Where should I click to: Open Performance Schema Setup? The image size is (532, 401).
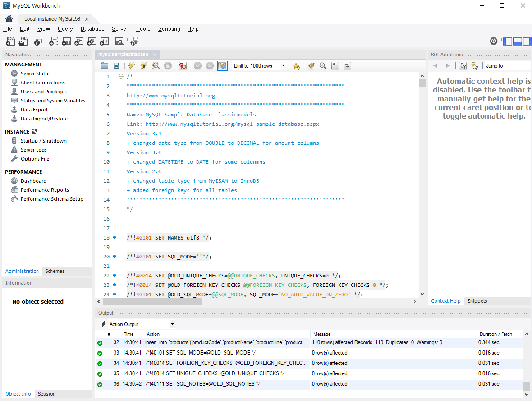pos(51,199)
